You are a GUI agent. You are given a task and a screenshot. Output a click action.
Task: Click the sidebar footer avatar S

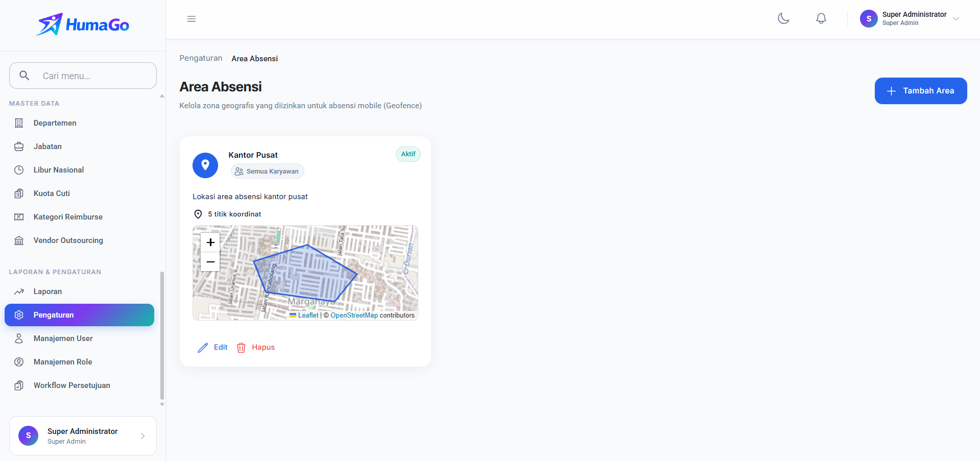coord(29,435)
